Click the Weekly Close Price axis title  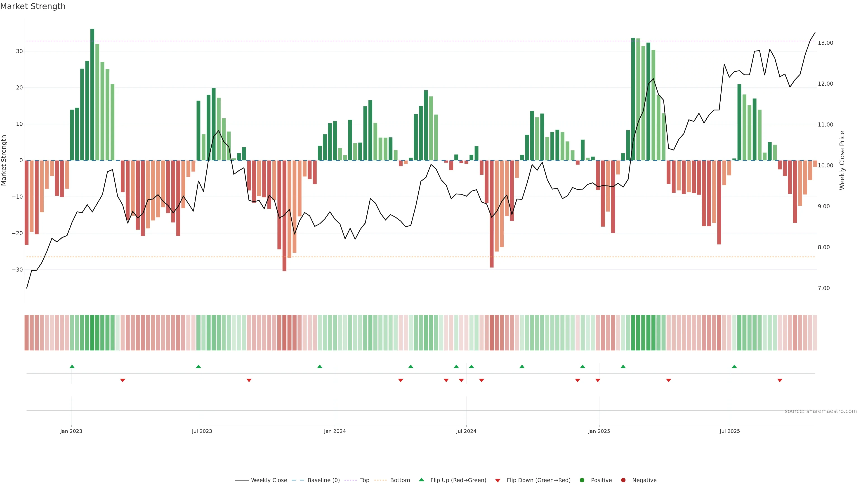[842, 160]
